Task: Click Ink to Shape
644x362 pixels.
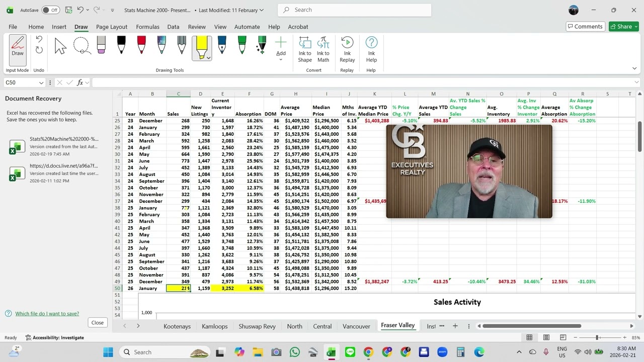Action: [x=305, y=49]
